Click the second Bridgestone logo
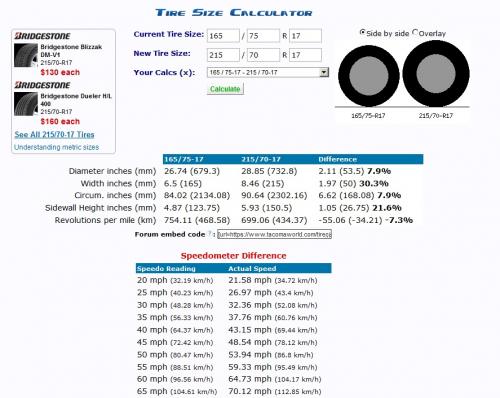 click(x=42, y=85)
